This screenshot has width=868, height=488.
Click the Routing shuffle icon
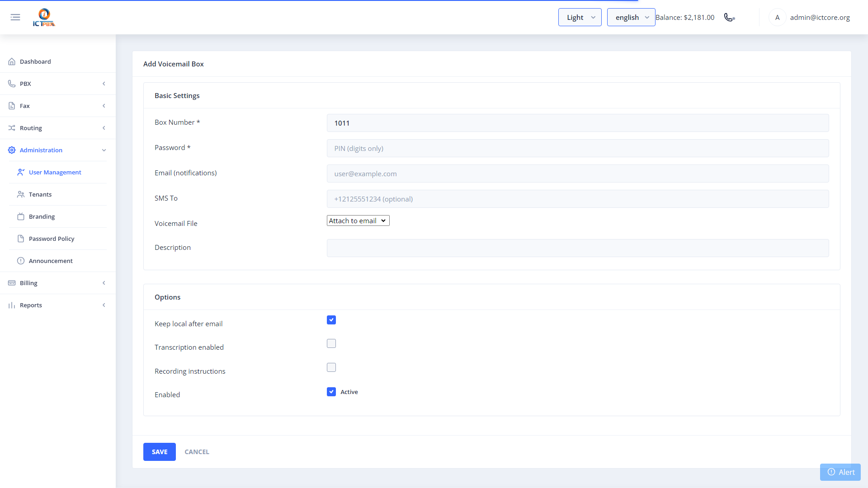12,128
